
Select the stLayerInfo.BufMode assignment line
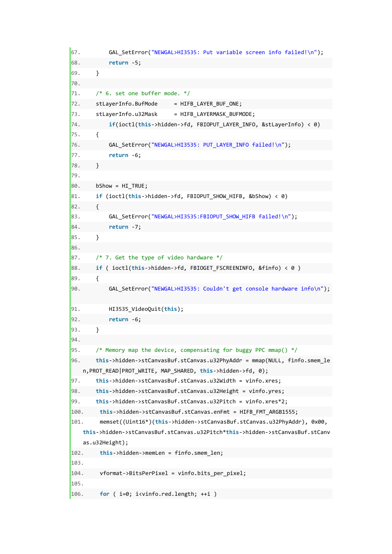169,104
